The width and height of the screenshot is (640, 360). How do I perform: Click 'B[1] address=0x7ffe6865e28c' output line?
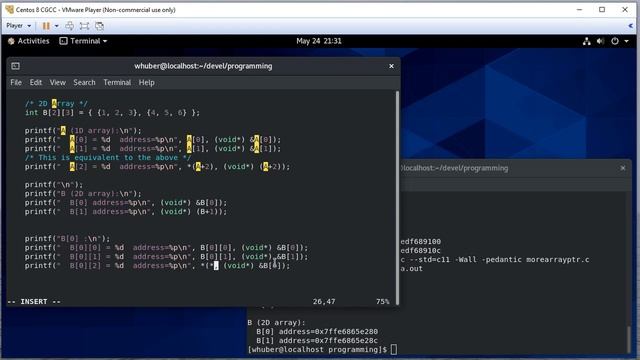point(317,340)
